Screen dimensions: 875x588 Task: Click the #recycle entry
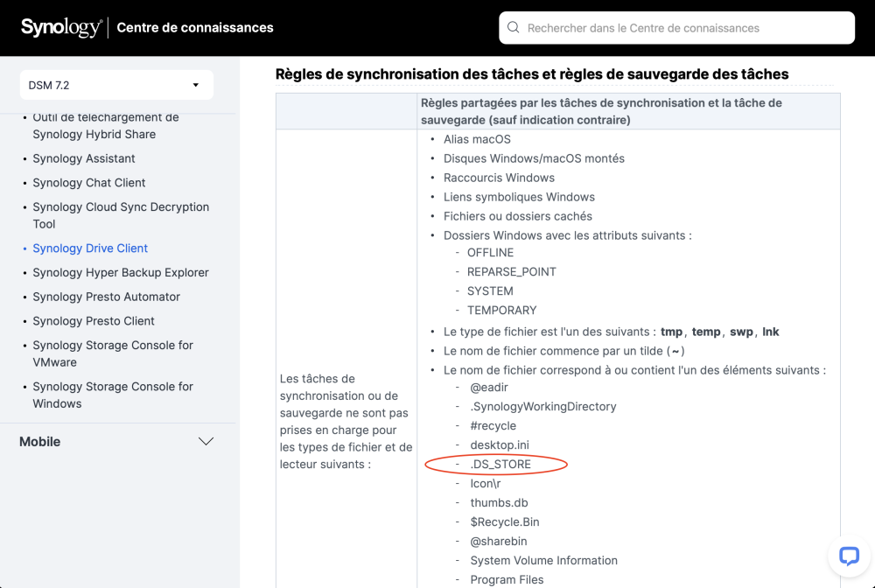[x=493, y=425]
